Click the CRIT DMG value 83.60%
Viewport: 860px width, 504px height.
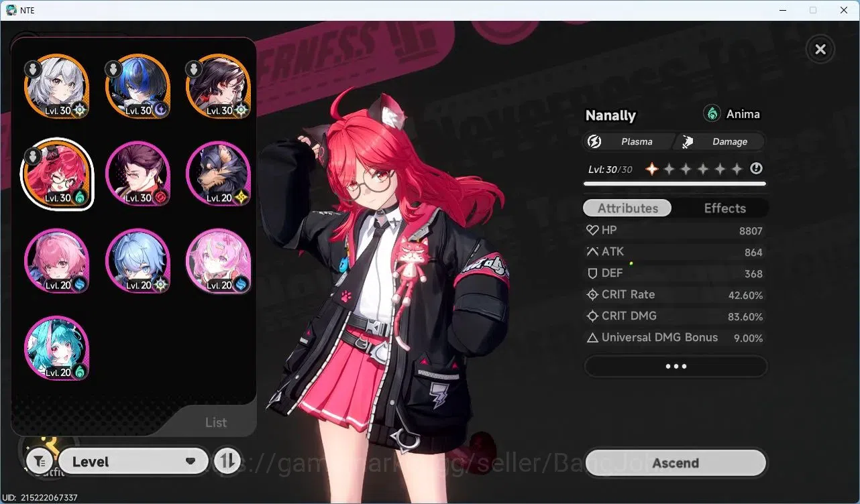pyautogui.click(x=745, y=317)
